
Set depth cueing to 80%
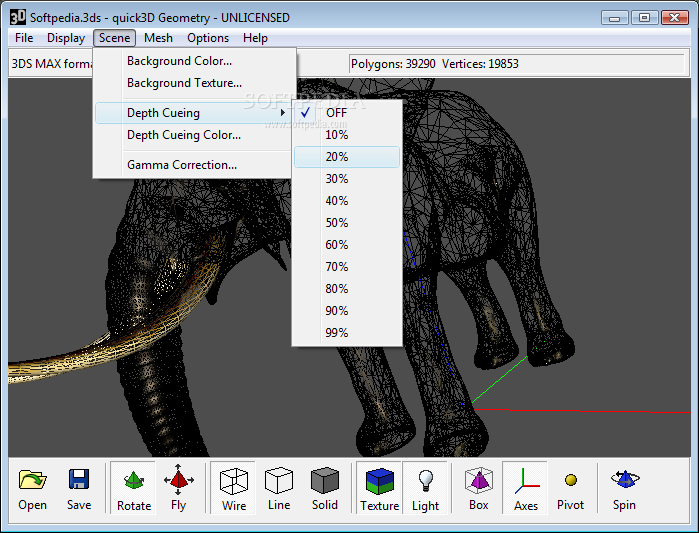(347, 289)
